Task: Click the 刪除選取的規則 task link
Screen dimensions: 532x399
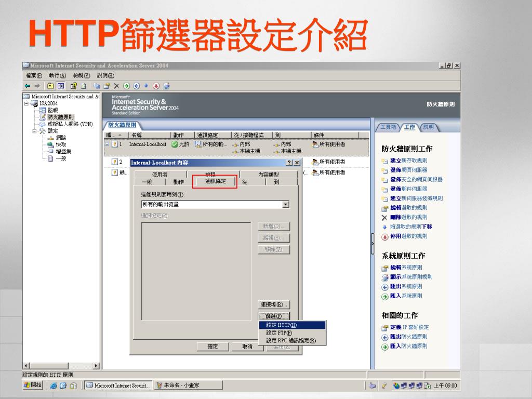Action: [x=408, y=217]
